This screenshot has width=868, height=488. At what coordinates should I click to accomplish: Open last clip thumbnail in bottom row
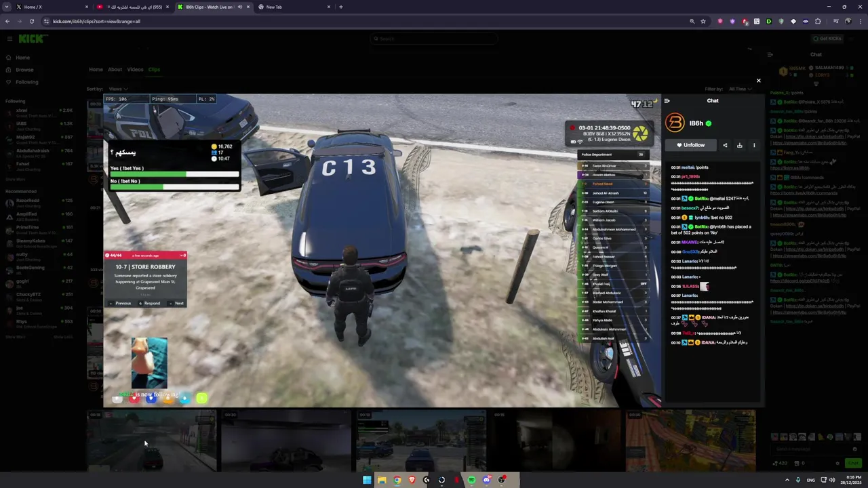click(x=690, y=441)
